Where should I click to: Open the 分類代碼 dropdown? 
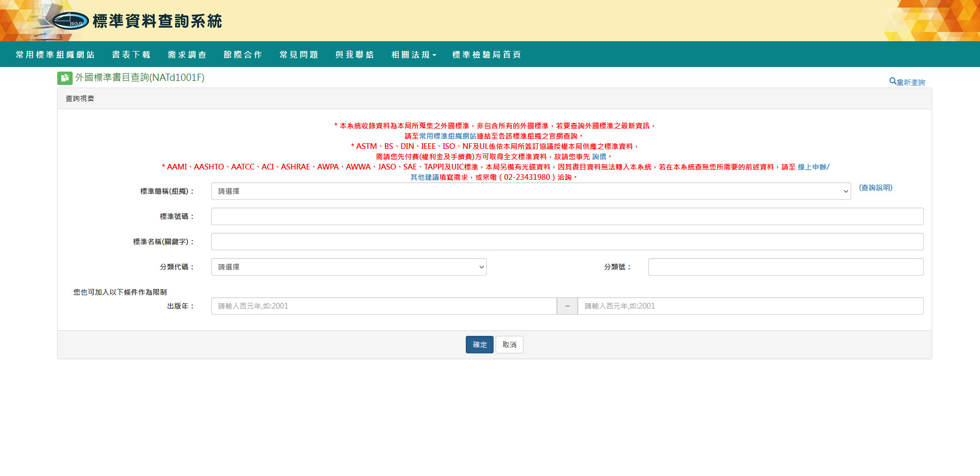click(348, 267)
